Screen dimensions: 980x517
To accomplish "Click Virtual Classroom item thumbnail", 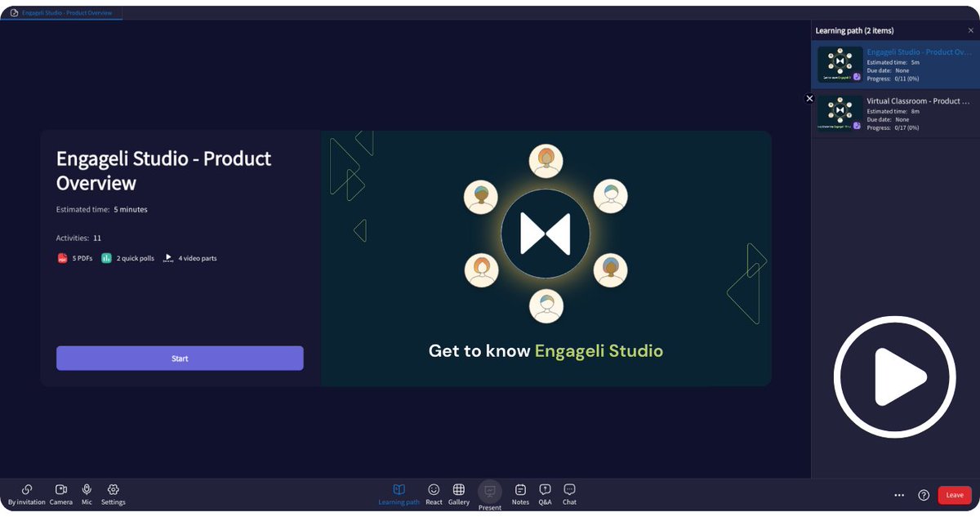I will [x=840, y=113].
